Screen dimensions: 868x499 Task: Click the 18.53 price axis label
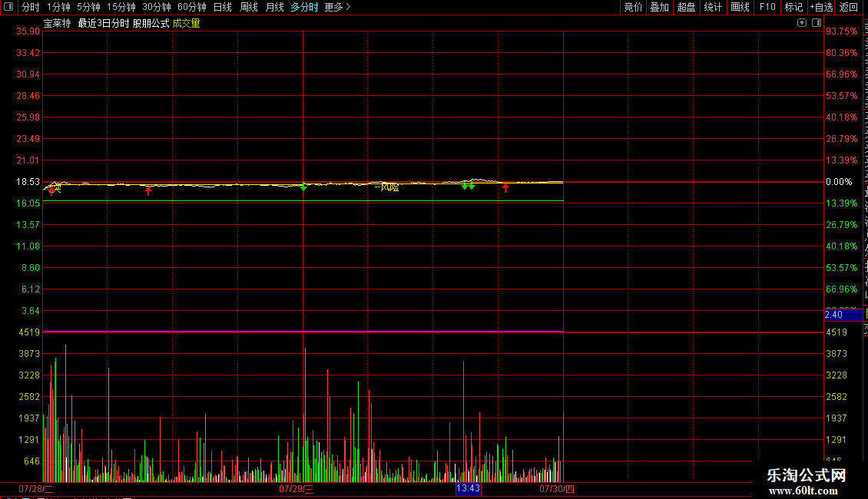point(28,182)
